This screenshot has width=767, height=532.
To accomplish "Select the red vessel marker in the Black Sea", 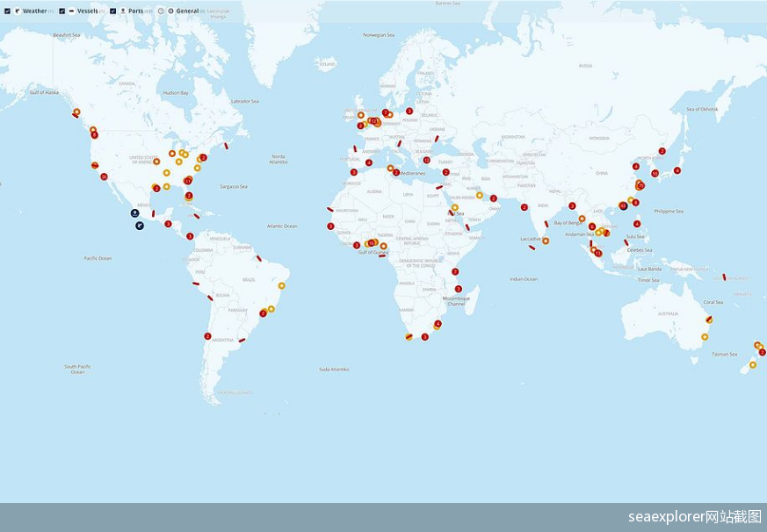I will (437, 139).
